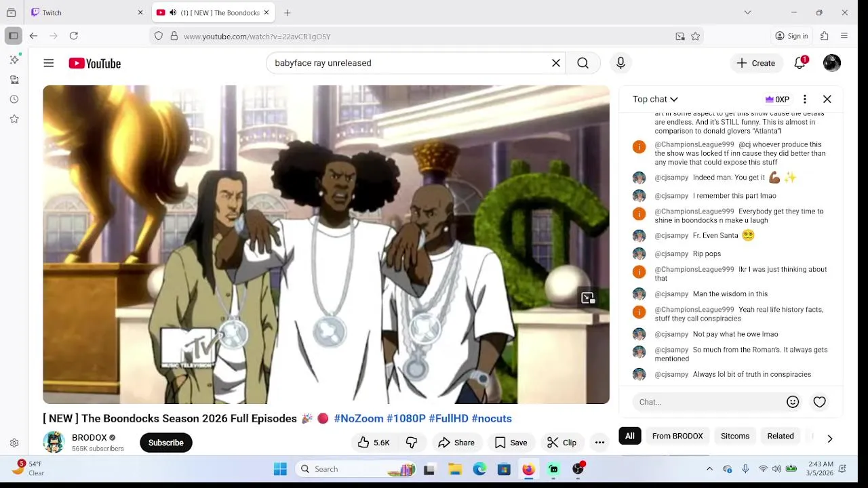
Task: Focus the Chat message input field
Action: pos(709,402)
